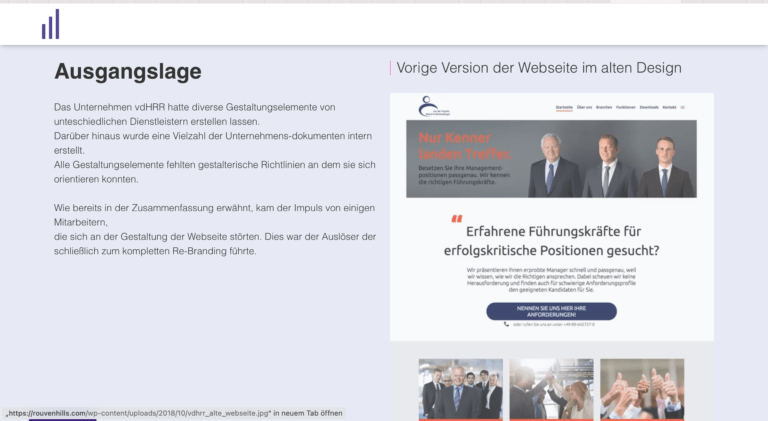Click the 'Ausgangslage' heading
Viewport: 768px width, 421px height.
(x=128, y=72)
